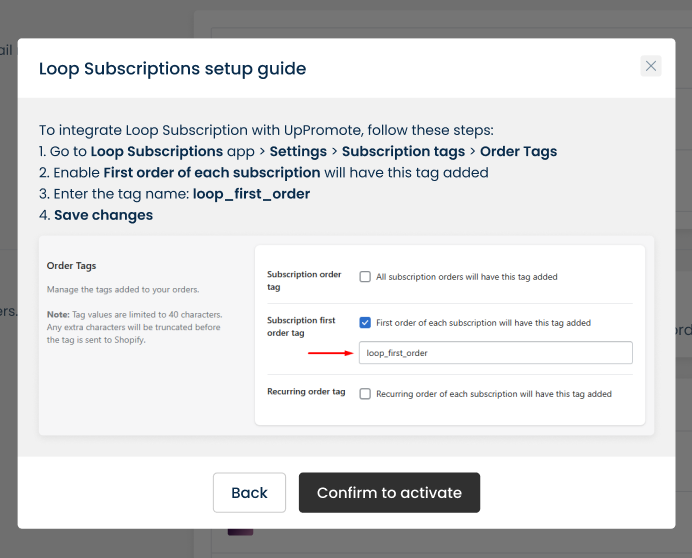Viewport: 692px width, 558px height.
Task: Click the bold Save changes text in step four
Action: pos(103,215)
